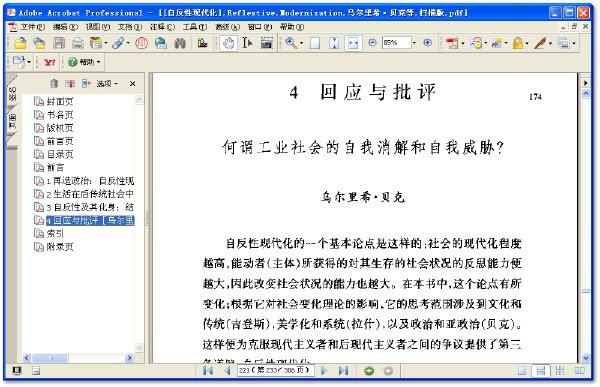This screenshot has height=387, width=600.
Task: Open the 编辑 menu
Action: point(65,26)
